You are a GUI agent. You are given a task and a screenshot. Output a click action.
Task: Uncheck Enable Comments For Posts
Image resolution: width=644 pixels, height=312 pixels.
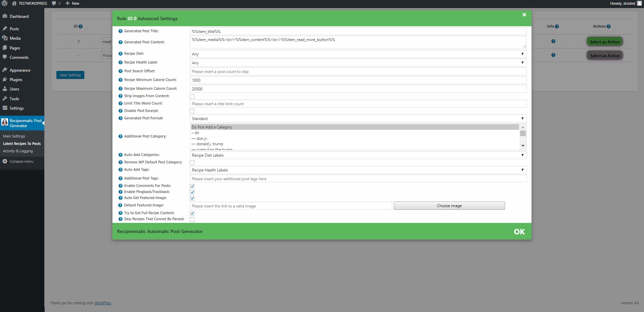click(x=192, y=186)
